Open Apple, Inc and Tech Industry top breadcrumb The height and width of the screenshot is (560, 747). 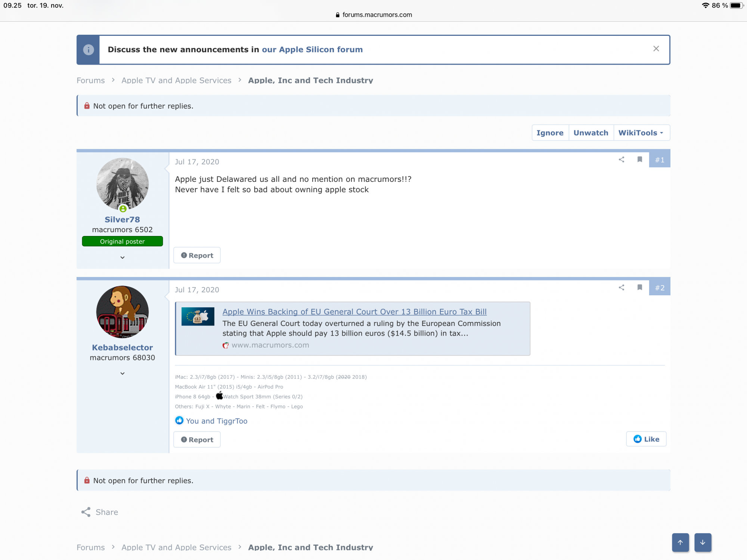[x=310, y=81]
